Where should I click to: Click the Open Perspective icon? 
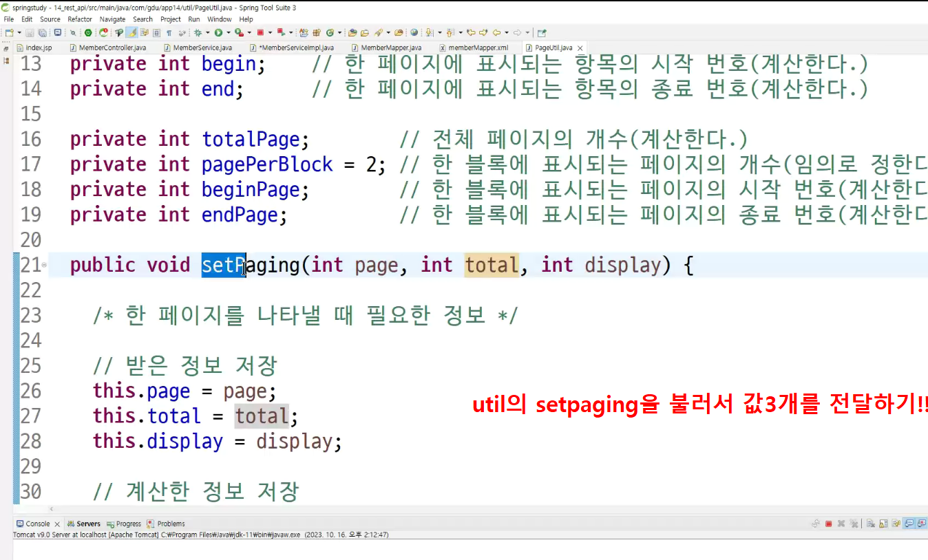coord(542,32)
